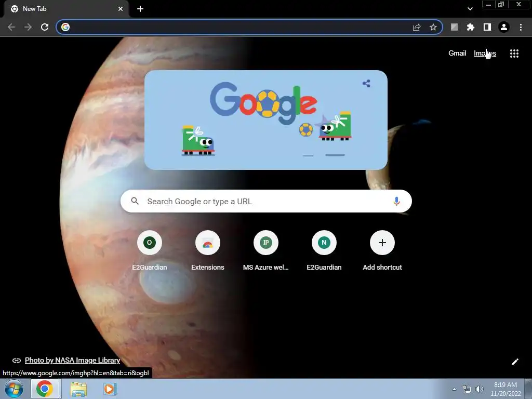Screen dimensions: 532x399
Task: Click the Search Google or type URL box
Action: 266,201
